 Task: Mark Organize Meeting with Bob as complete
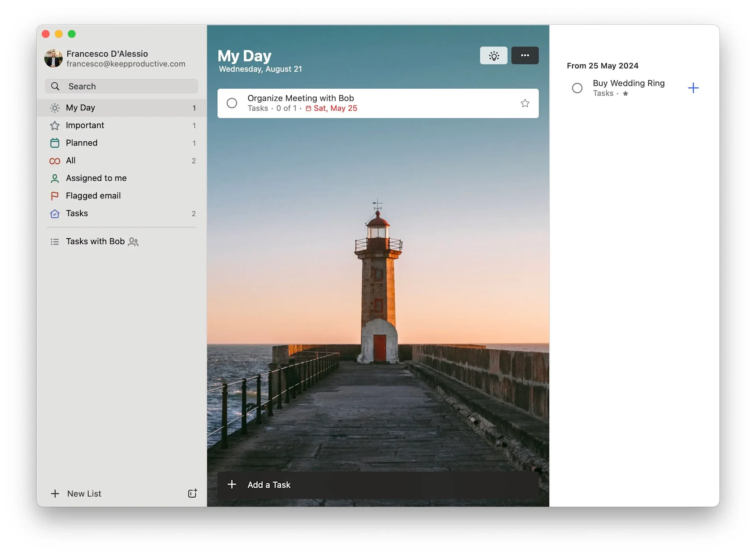coord(232,103)
